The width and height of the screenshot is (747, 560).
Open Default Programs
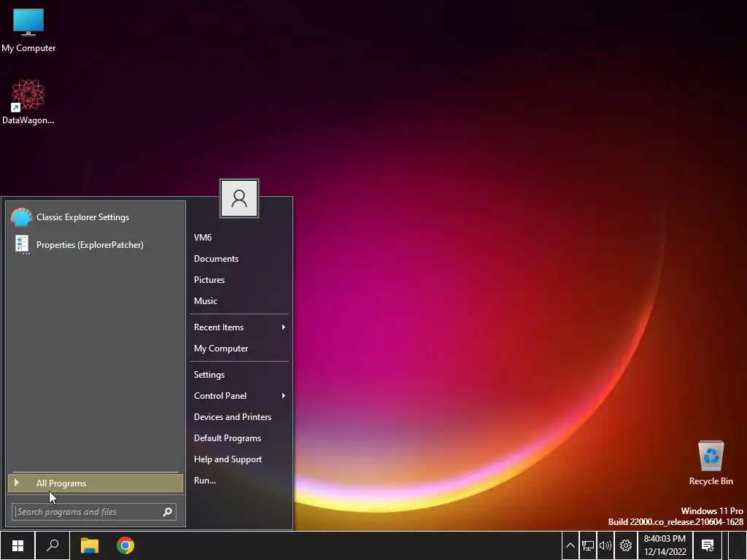point(239,438)
